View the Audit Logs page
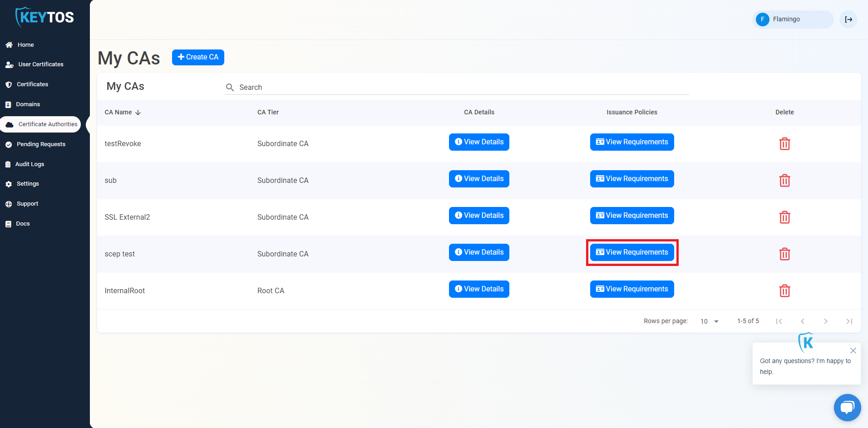Image resolution: width=868 pixels, height=428 pixels. point(25,164)
